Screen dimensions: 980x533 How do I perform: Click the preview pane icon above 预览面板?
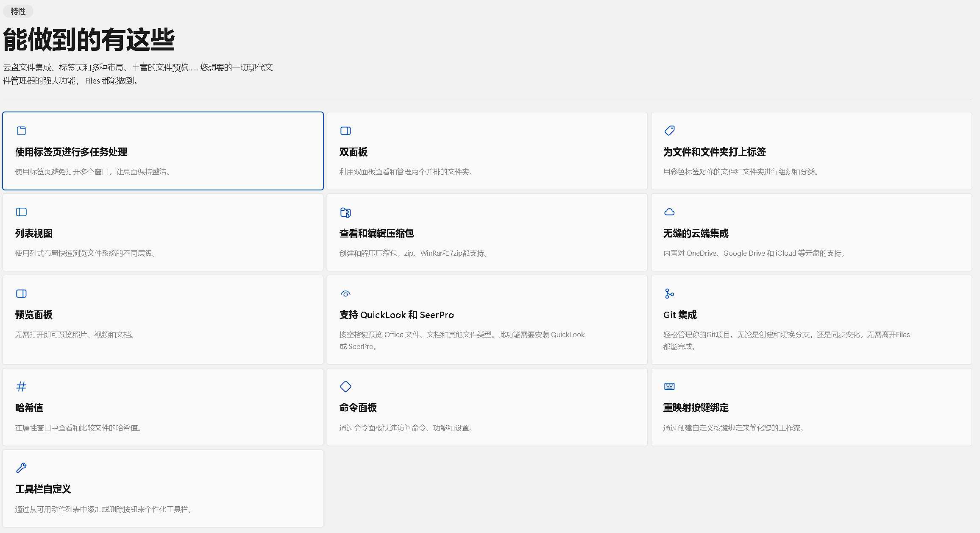point(21,293)
